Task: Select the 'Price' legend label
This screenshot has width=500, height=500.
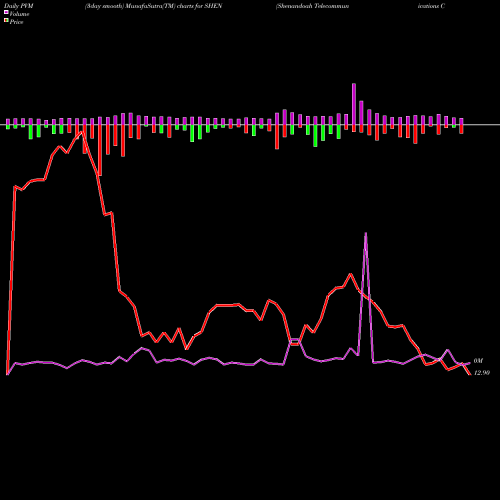Action: 16,22
